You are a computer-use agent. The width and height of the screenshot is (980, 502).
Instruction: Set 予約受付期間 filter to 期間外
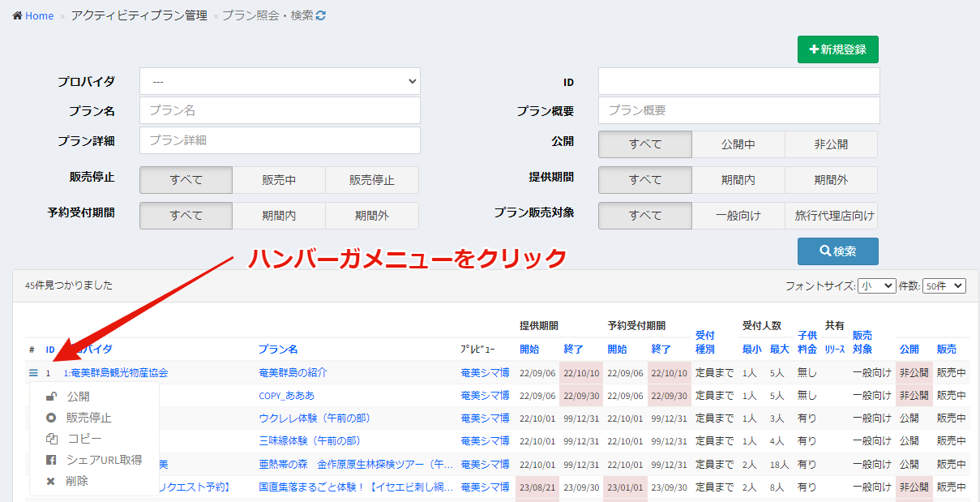click(x=372, y=216)
